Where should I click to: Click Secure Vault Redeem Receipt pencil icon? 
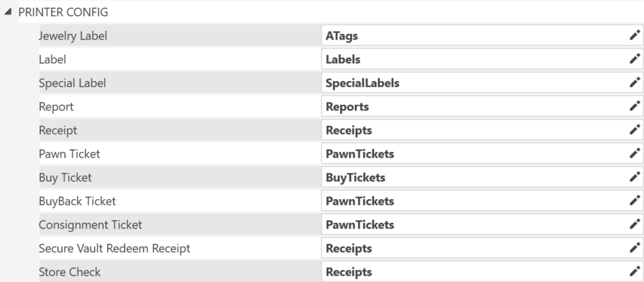click(635, 248)
